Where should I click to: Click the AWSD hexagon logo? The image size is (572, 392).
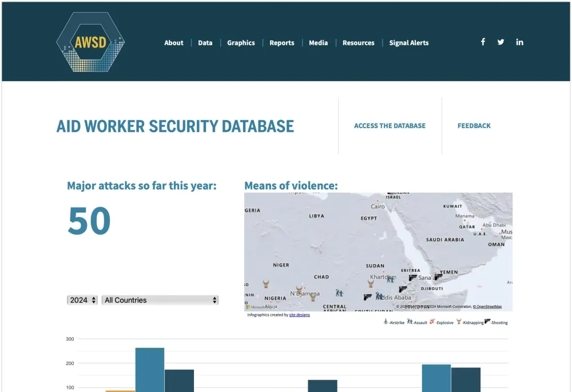pyautogui.click(x=90, y=42)
